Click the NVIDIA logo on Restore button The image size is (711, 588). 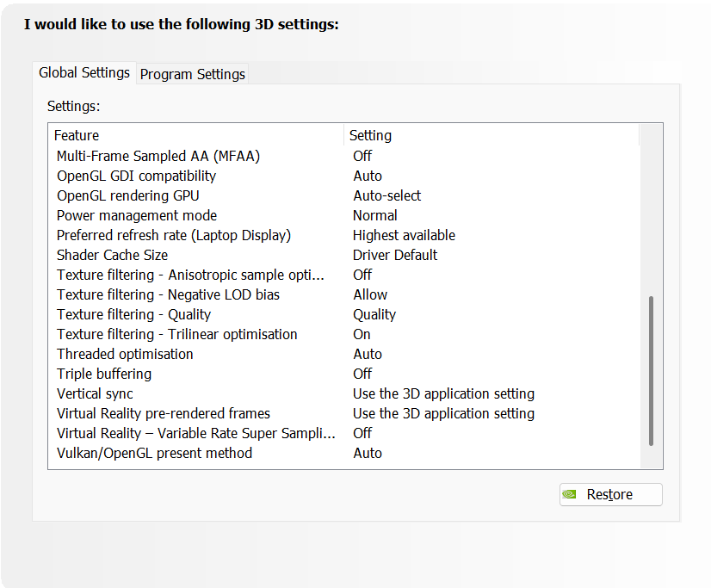click(570, 495)
